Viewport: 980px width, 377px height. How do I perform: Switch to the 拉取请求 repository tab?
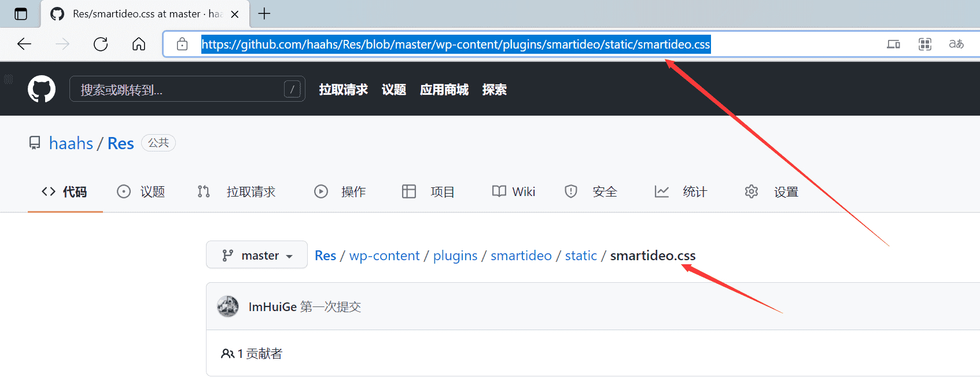[237, 192]
